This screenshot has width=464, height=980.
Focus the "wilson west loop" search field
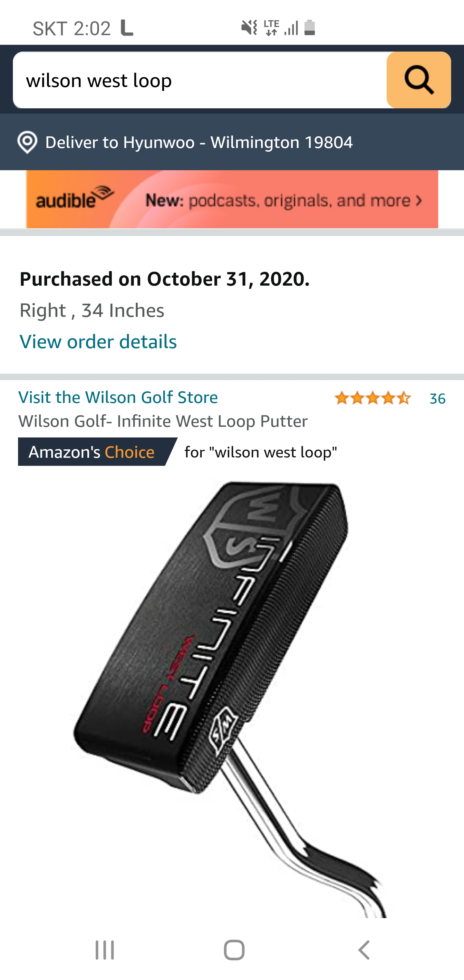[200, 80]
